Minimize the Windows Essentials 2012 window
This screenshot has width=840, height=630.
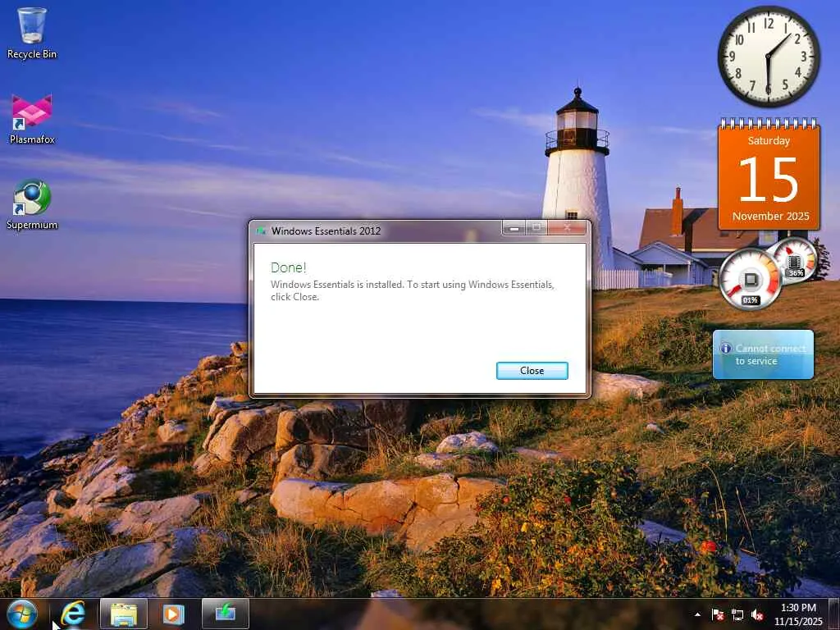(x=514, y=229)
